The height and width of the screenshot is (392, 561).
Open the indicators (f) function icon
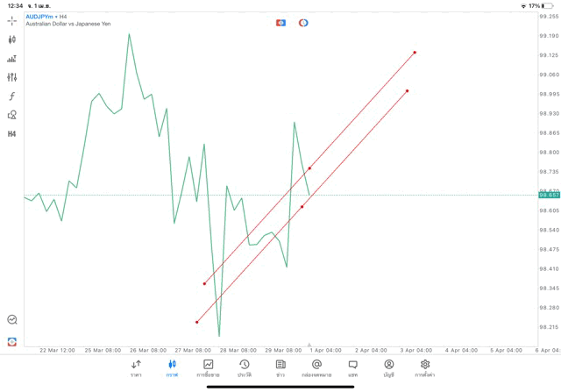coord(12,96)
